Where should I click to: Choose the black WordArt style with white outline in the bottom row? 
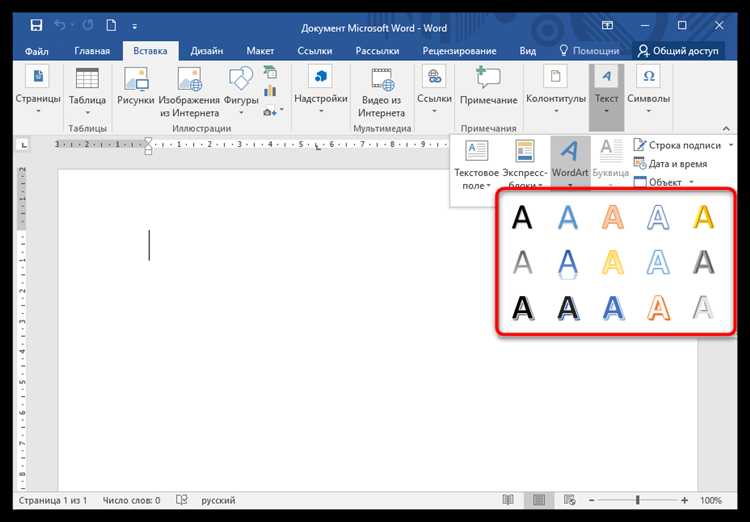522,308
